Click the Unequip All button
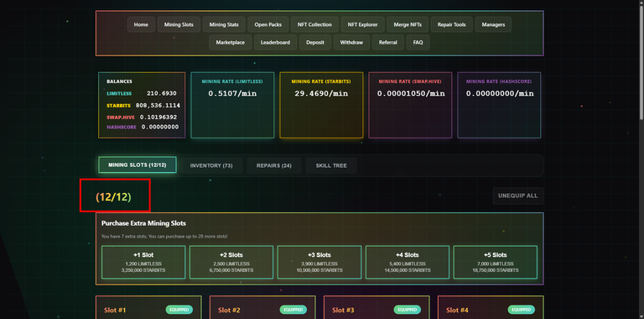Viewport: 644px width, 319px height. point(518,196)
